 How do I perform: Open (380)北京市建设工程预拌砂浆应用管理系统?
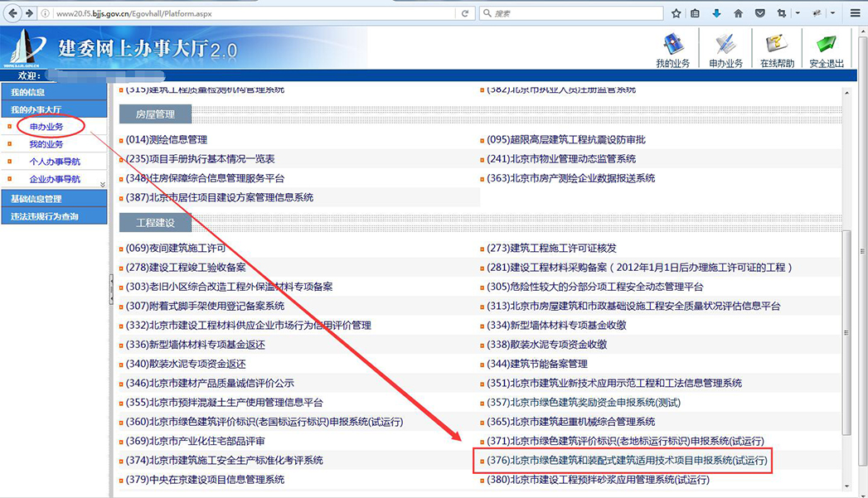[x=598, y=480]
